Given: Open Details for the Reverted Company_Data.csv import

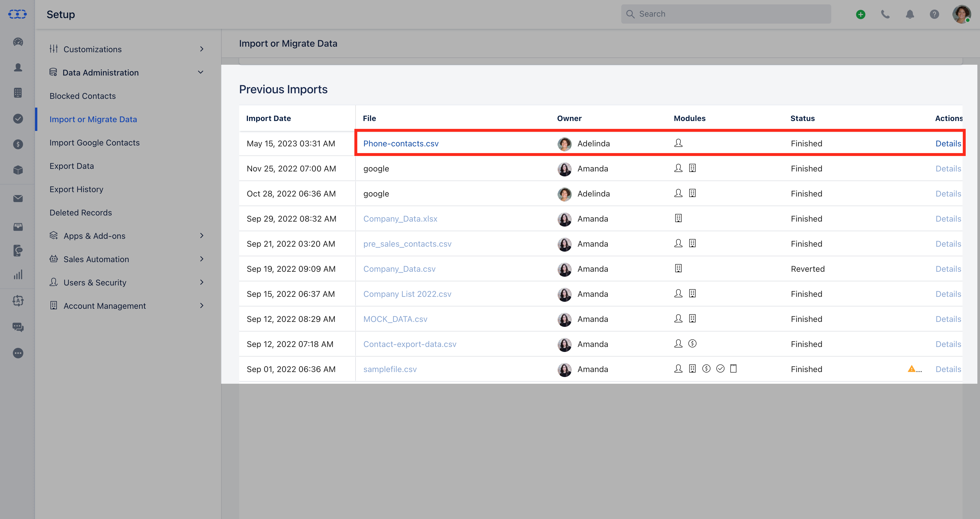Looking at the screenshot, I should (x=948, y=269).
